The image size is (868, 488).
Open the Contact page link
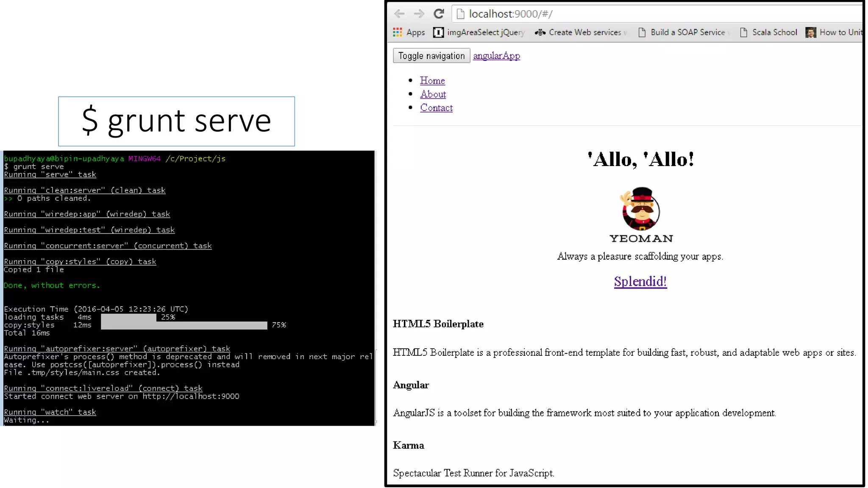point(436,108)
